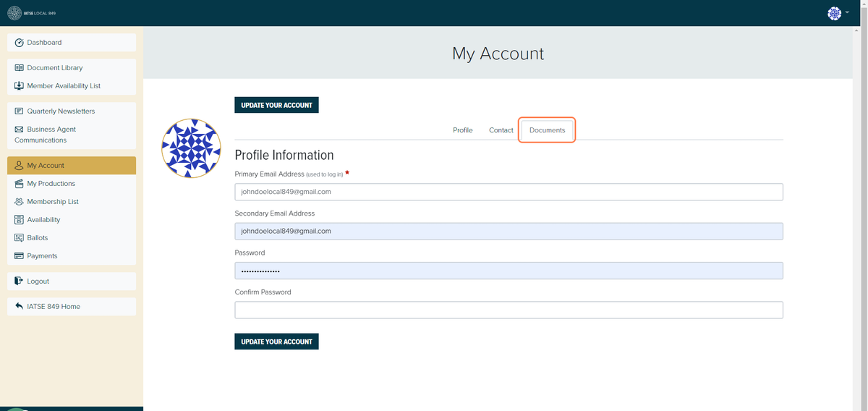The width and height of the screenshot is (868, 411).
Task: Expand the user avatar dropdown in header
Action: 838,13
